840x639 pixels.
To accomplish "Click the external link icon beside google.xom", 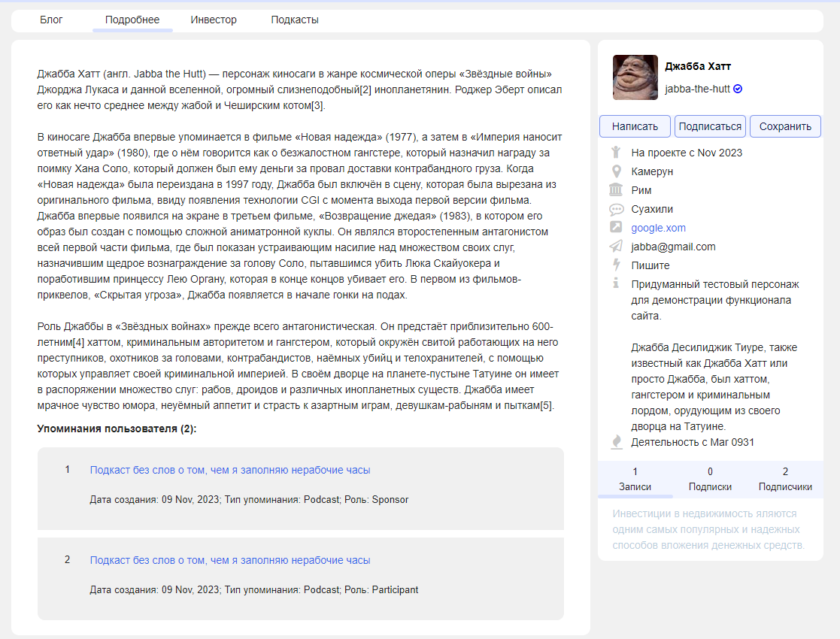I will pos(616,228).
